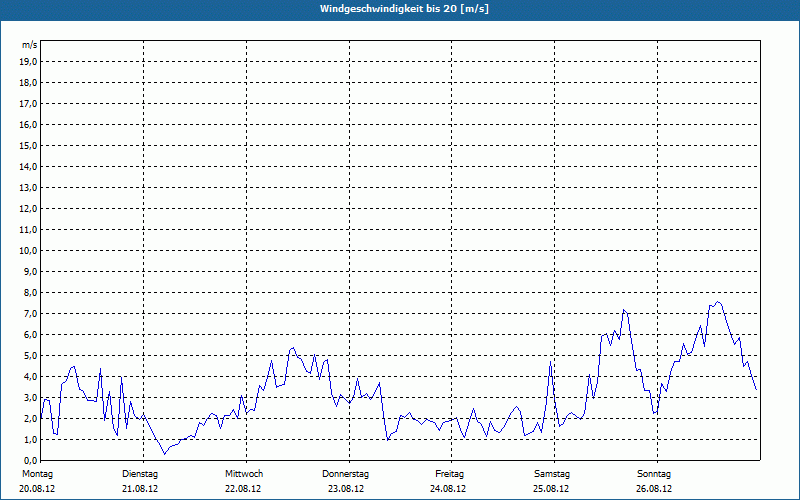
Task: Select the 12,0 axis value
Action: 28,208
